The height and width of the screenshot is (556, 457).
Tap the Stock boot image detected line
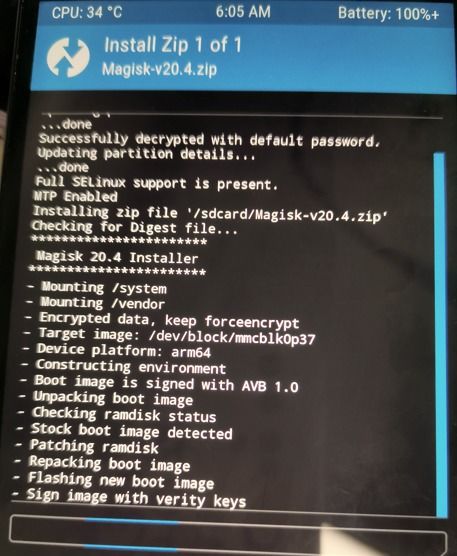point(125,431)
